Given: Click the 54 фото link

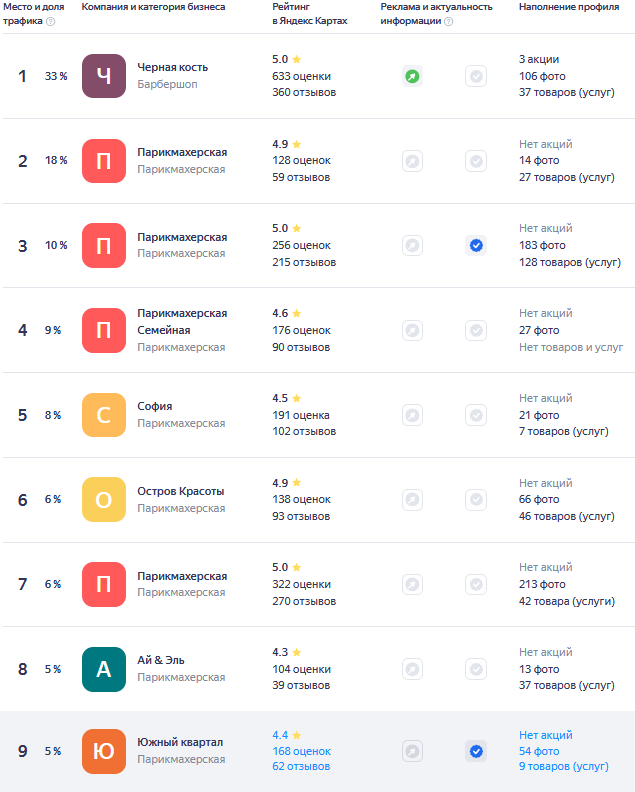Looking at the screenshot, I should (x=539, y=751).
